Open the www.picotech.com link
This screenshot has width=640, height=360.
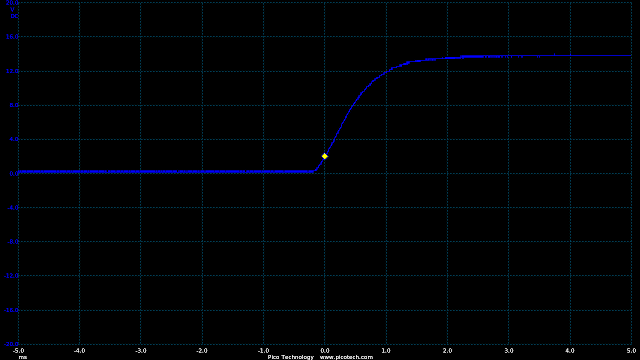[346, 357]
